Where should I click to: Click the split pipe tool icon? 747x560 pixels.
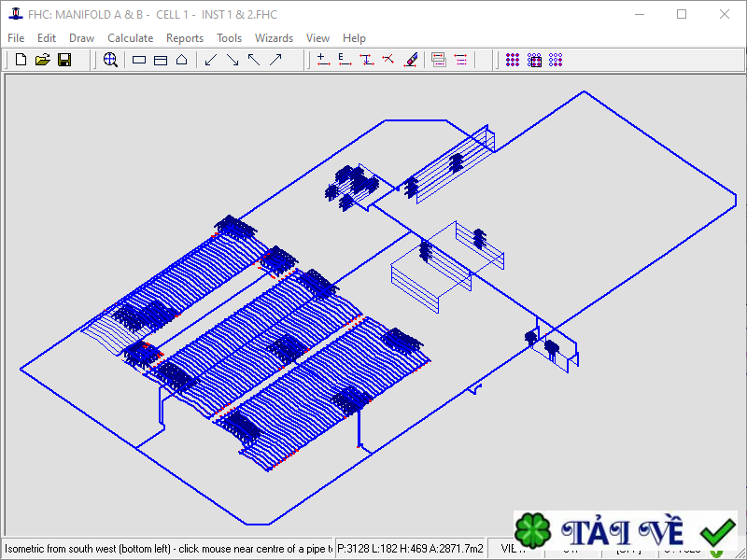(x=388, y=60)
